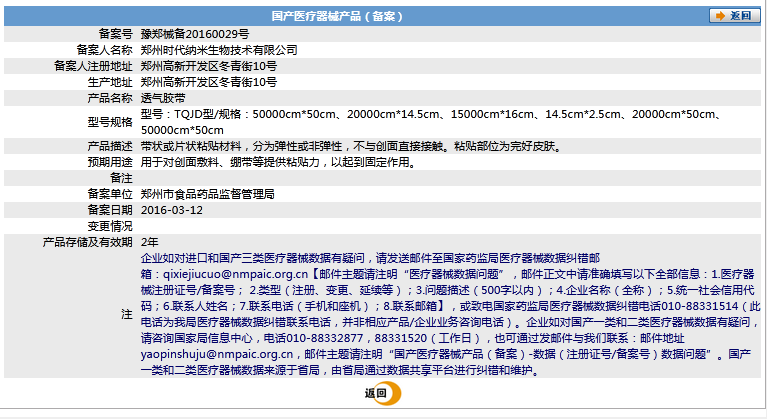Click the 产品名称 label
The image size is (767, 419).
[x=110, y=98]
